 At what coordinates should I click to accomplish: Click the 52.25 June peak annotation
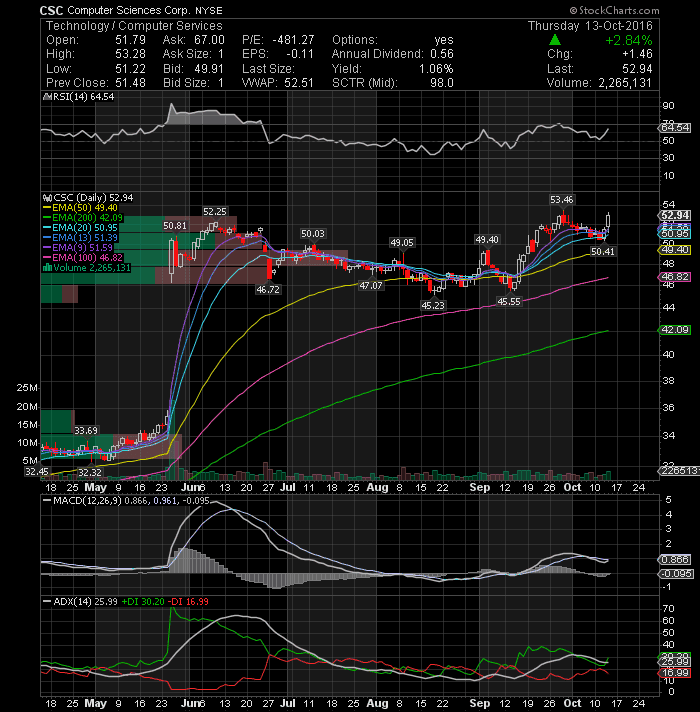[215, 212]
